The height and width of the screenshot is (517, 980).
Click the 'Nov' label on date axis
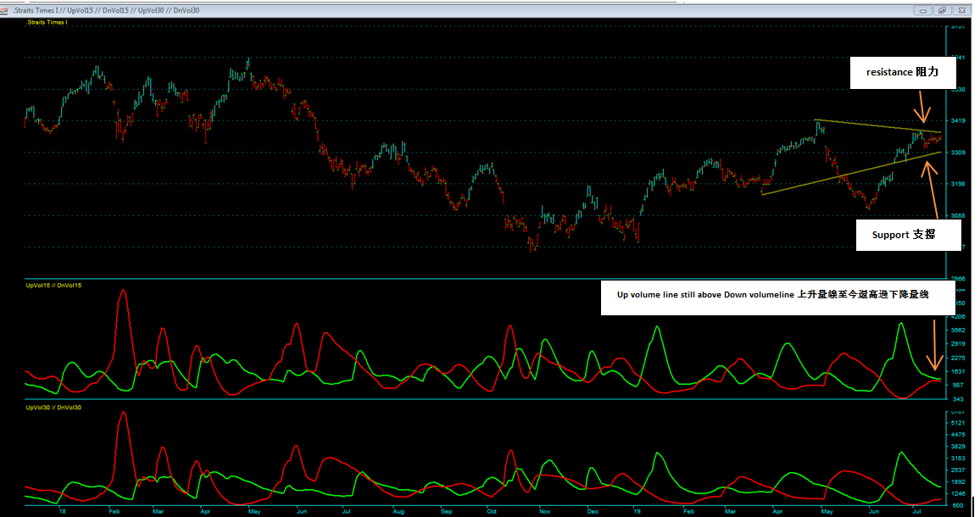[x=545, y=511]
